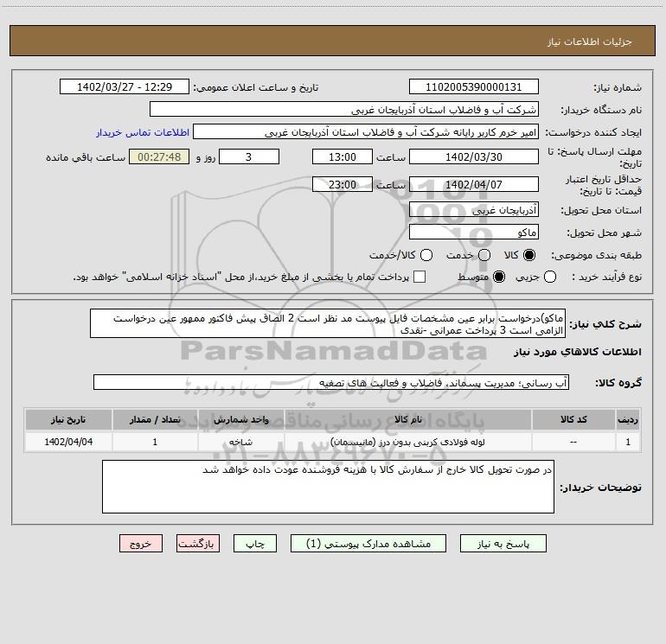Click the 'تعداد / مقدار' column header
The image size is (666, 644).
pos(155,419)
